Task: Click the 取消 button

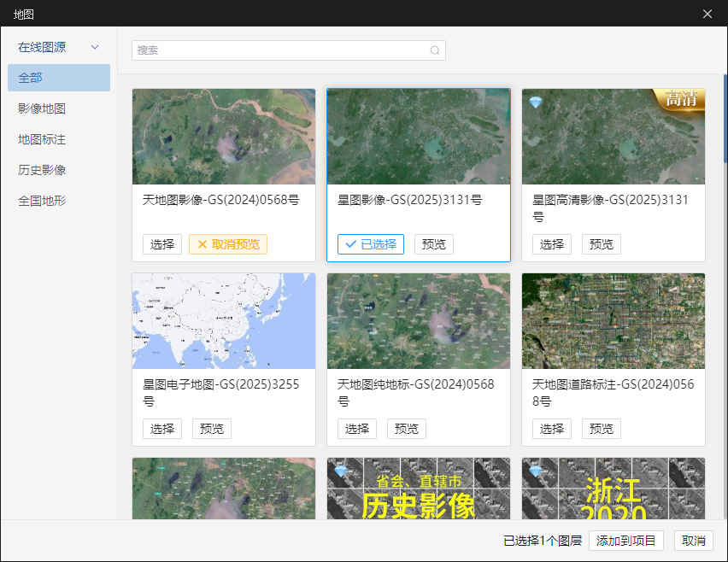Action: (x=692, y=541)
